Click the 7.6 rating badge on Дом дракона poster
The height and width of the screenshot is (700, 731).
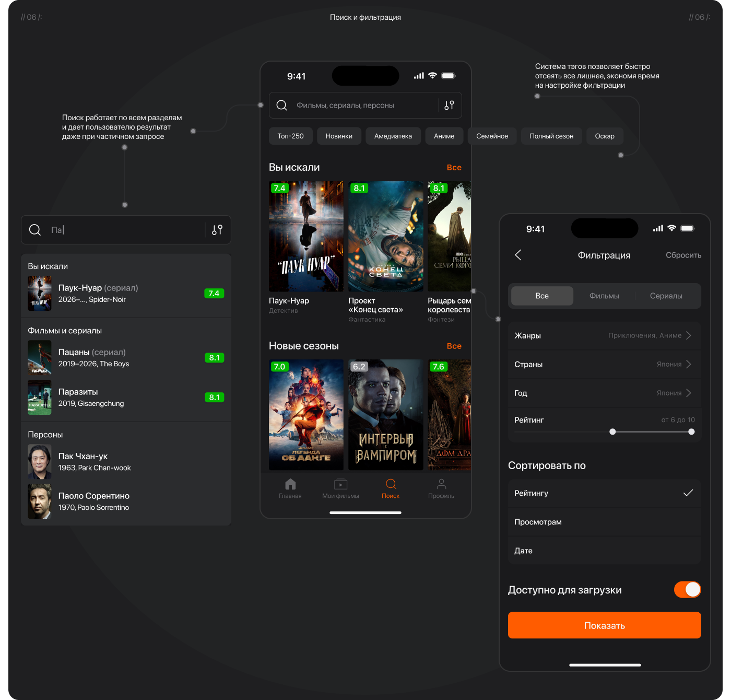point(439,367)
